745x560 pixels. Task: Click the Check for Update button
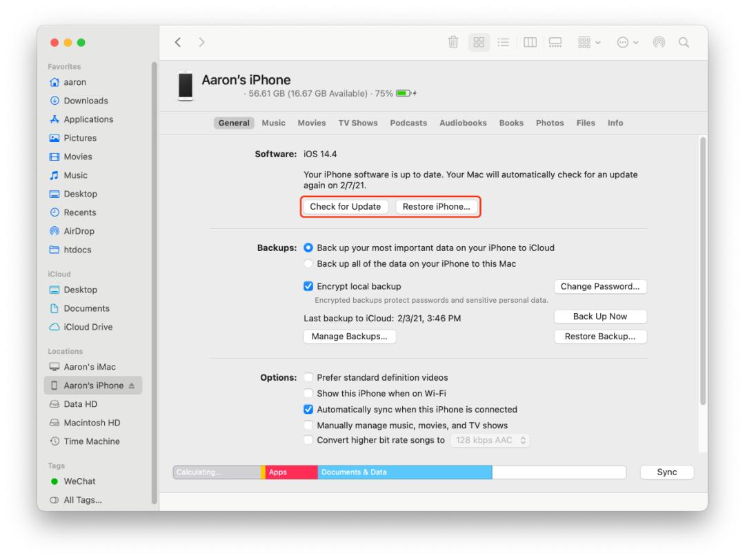coord(345,206)
